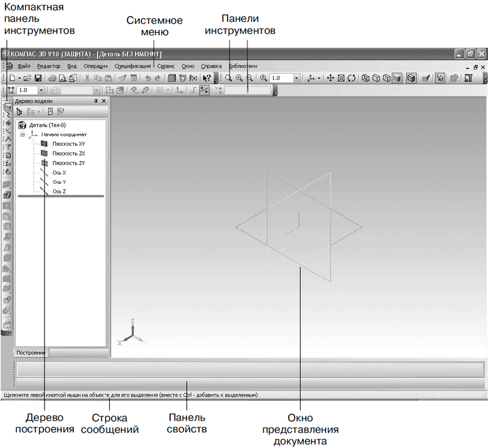Image resolution: width=488 pixels, height=448 pixels.
Task: Select the Rotate view tool
Action: coord(352,78)
